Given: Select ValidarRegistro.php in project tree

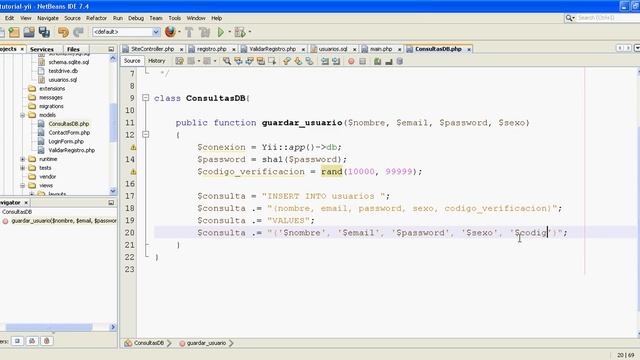Looking at the screenshot, I should point(71,150).
